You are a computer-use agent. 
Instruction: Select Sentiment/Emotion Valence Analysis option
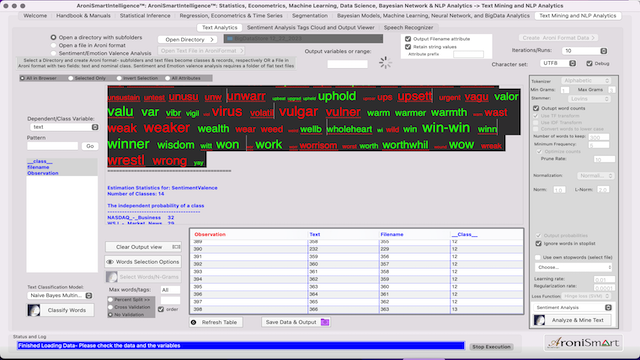coord(53,53)
